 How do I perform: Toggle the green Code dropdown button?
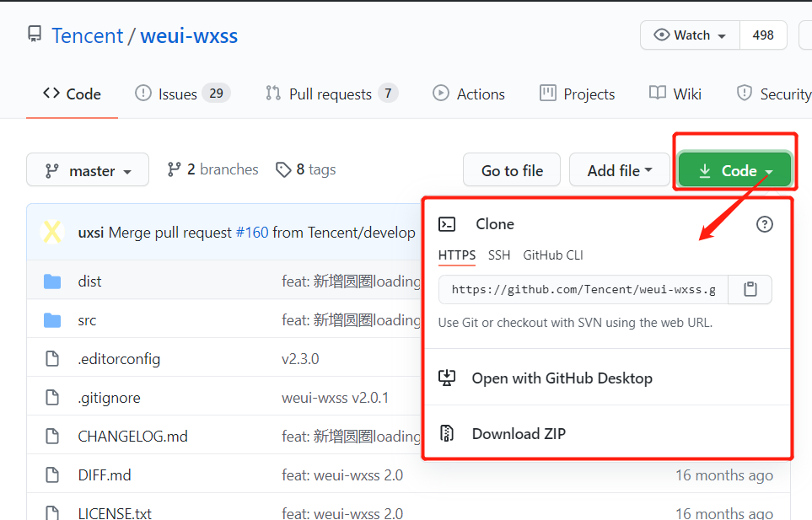[734, 169]
